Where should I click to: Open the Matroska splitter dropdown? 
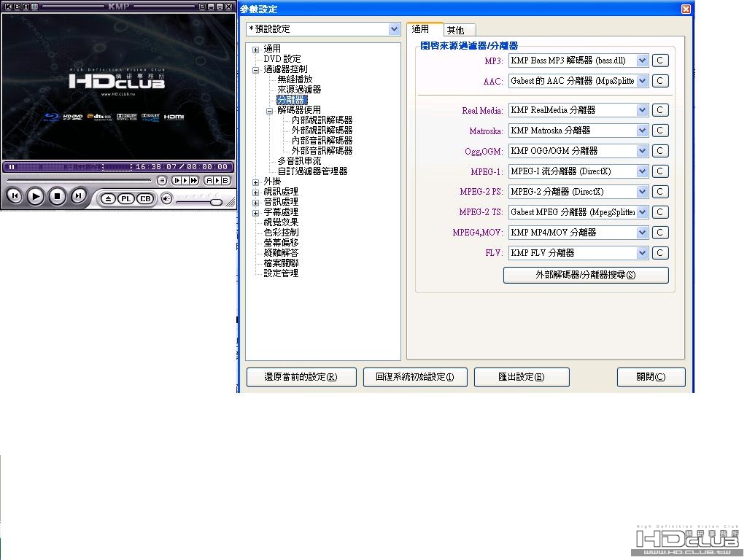pyautogui.click(x=642, y=131)
